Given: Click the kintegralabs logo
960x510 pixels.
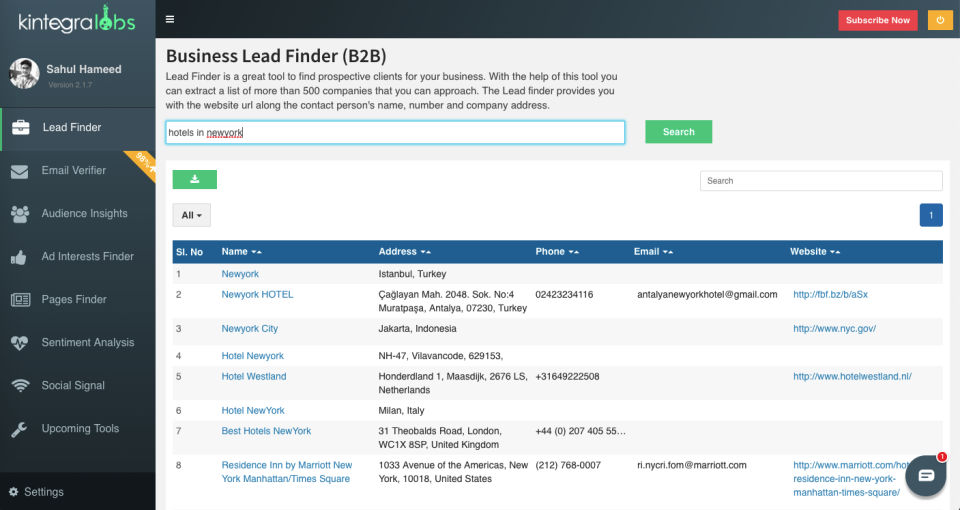Looking at the screenshot, I should [77, 20].
